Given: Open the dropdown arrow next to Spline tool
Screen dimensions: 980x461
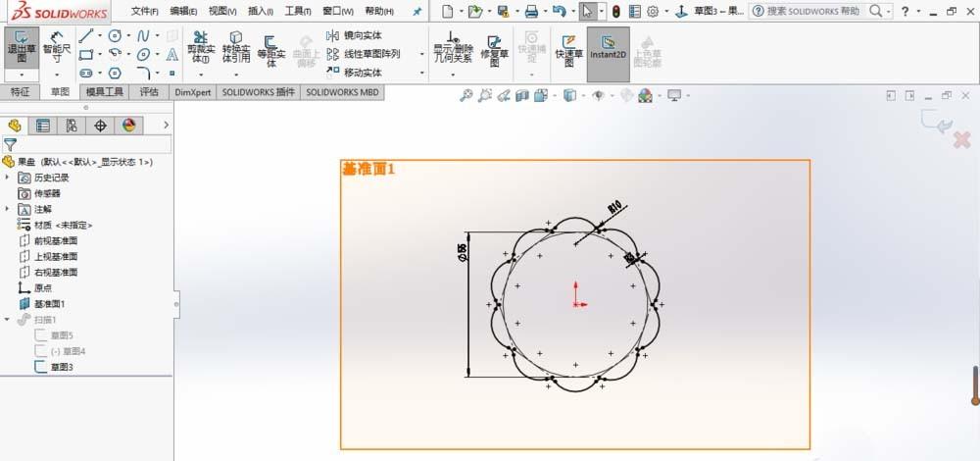Looking at the screenshot, I should [157, 35].
